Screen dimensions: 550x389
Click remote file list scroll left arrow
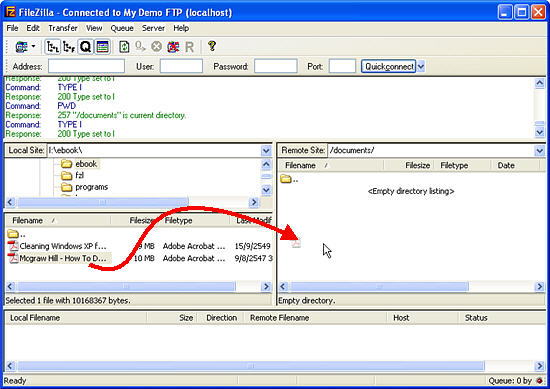click(x=283, y=286)
